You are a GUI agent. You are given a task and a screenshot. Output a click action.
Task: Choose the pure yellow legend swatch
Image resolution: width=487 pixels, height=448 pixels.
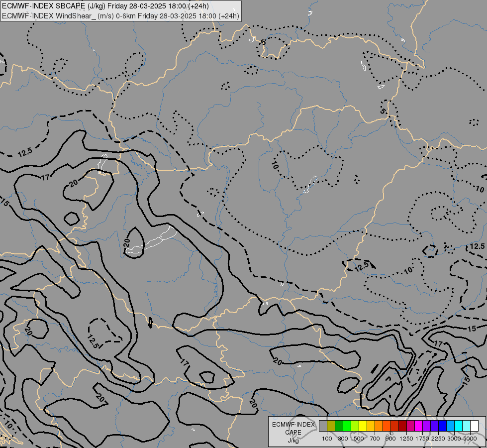tap(363, 426)
